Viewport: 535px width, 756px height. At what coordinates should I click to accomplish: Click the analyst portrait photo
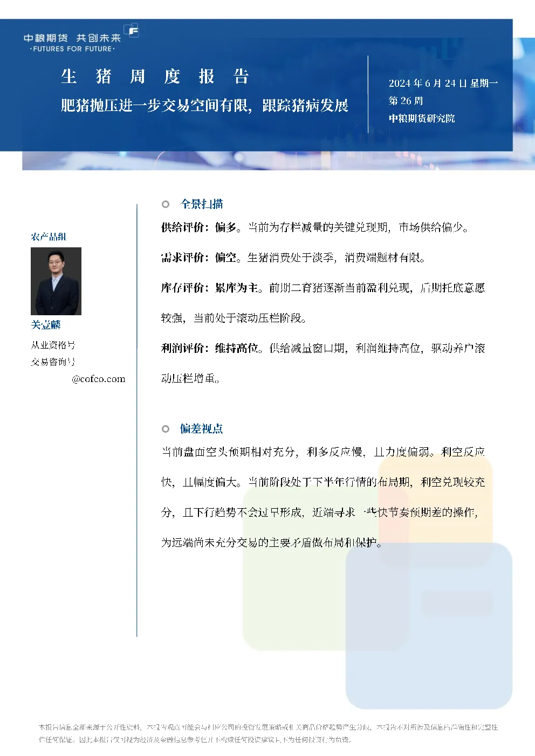pos(56,281)
